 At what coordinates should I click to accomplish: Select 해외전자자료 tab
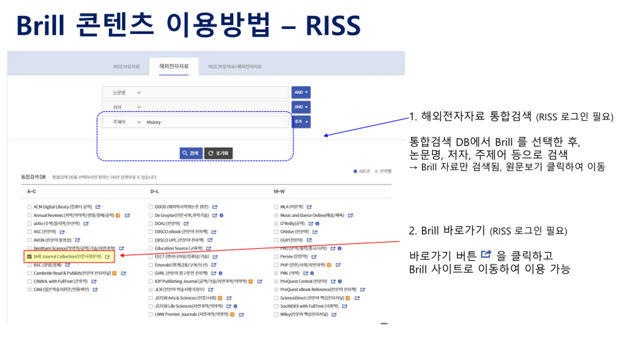click(174, 66)
